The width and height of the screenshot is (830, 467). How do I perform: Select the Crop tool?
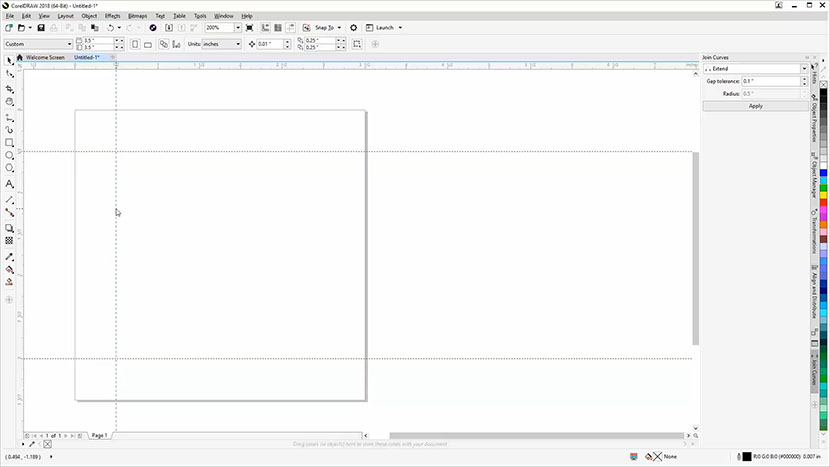[10, 88]
